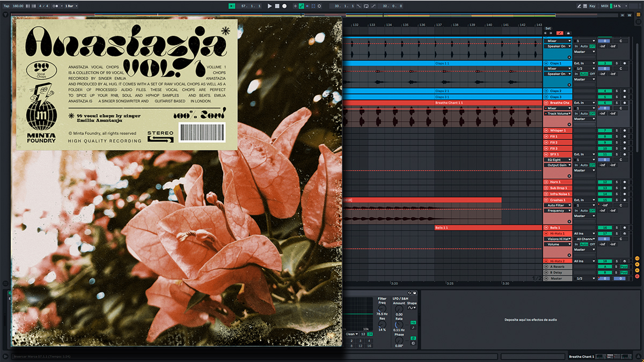Screen dimensions: 644x362
Task: Select the 24 filter slope button
Action: [x=370, y=334]
